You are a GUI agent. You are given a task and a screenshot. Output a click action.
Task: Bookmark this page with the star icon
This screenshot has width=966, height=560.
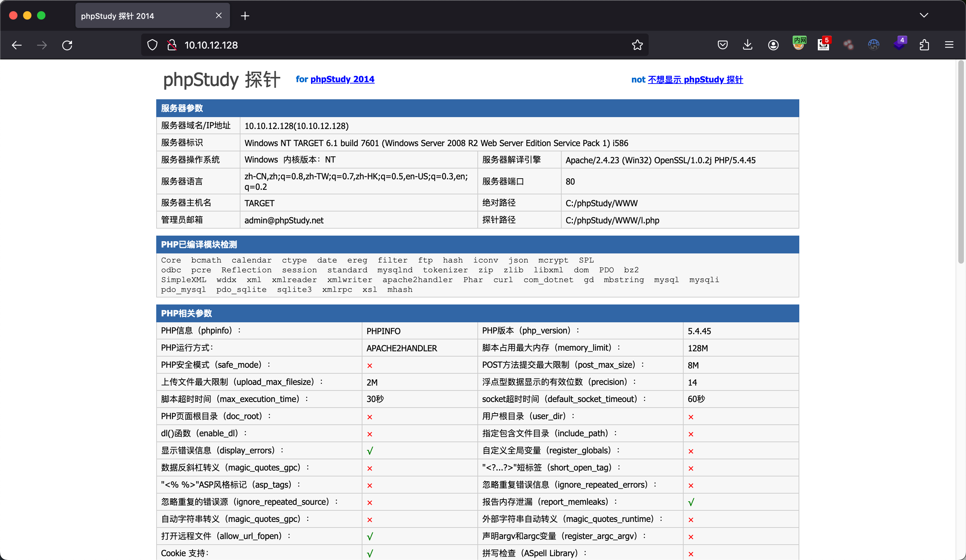tap(637, 45)
